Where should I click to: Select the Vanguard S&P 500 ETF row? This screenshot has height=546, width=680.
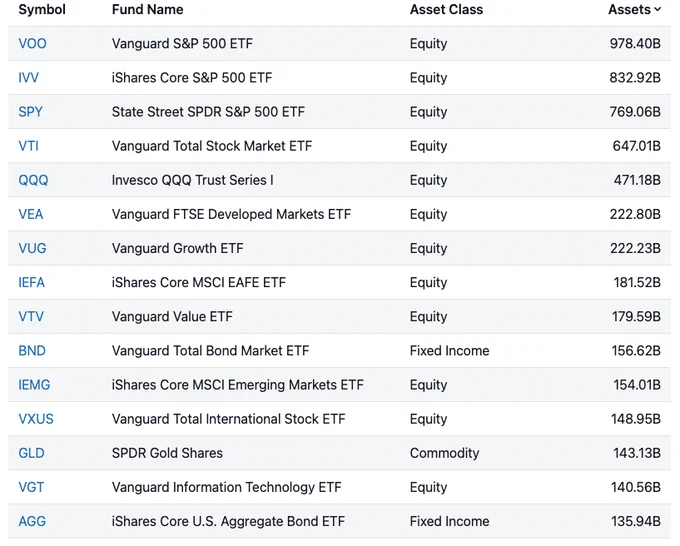(339, 43)
